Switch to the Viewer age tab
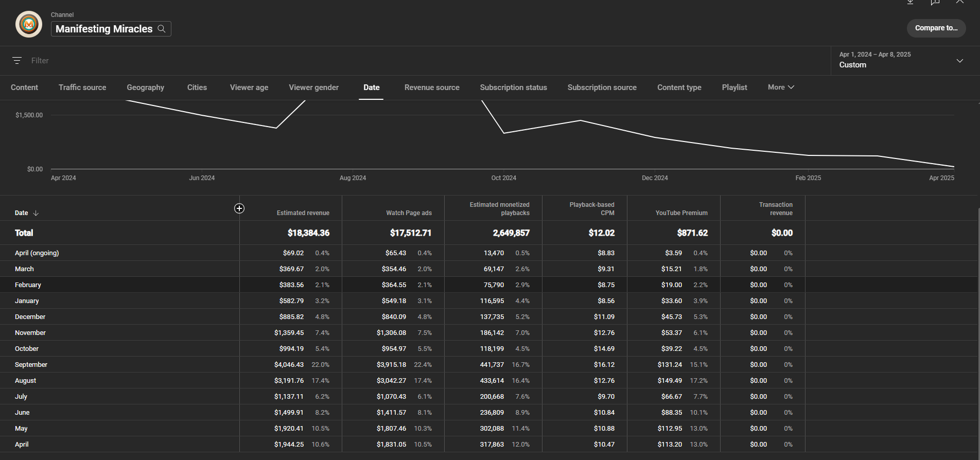980x460 pixels. point(249,87)
